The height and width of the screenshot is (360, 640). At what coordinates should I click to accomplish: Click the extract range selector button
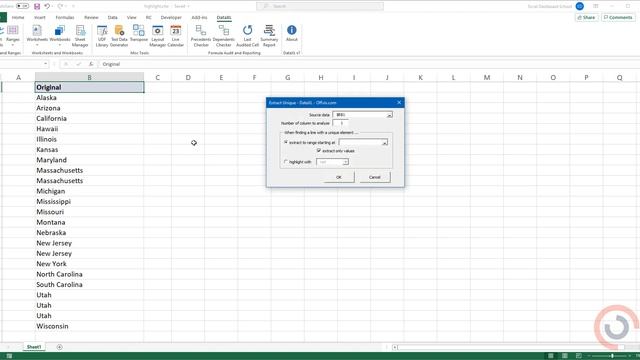tap(384, 142)
